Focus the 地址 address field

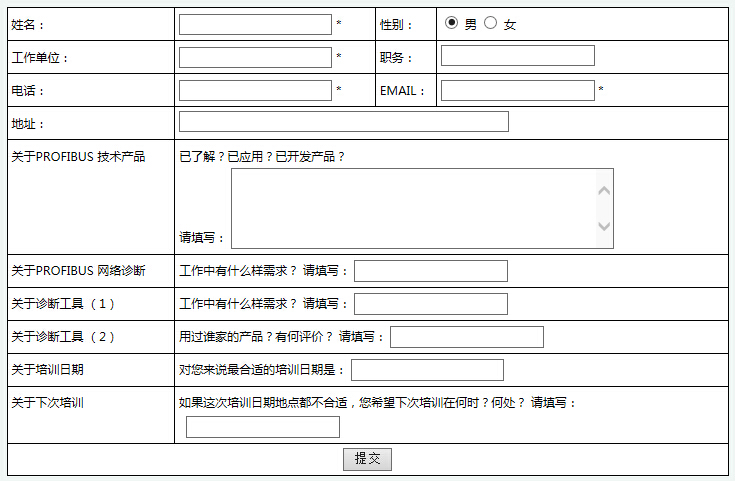pyautogui.click(x=343, y=122)
